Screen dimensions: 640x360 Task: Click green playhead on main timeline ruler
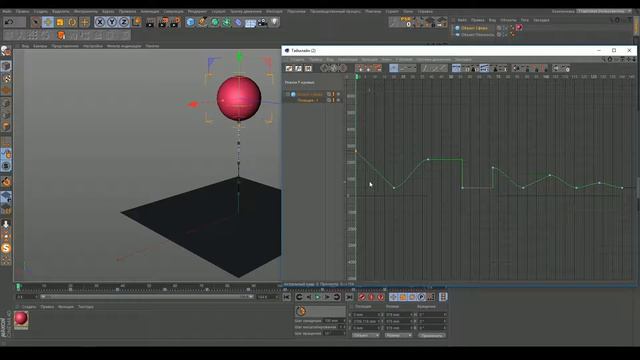coord(18,287)
